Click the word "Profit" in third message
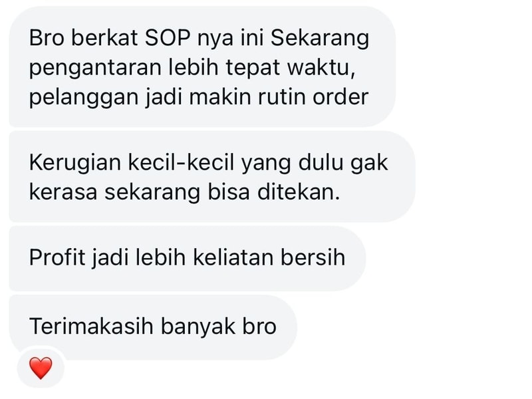 (x=57, y=257)
